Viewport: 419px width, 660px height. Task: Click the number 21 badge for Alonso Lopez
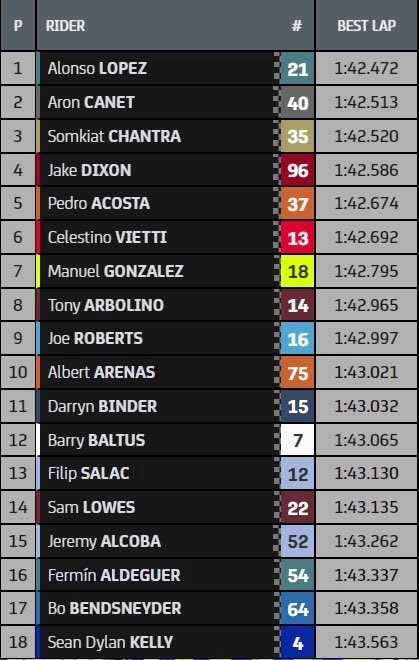297,68
